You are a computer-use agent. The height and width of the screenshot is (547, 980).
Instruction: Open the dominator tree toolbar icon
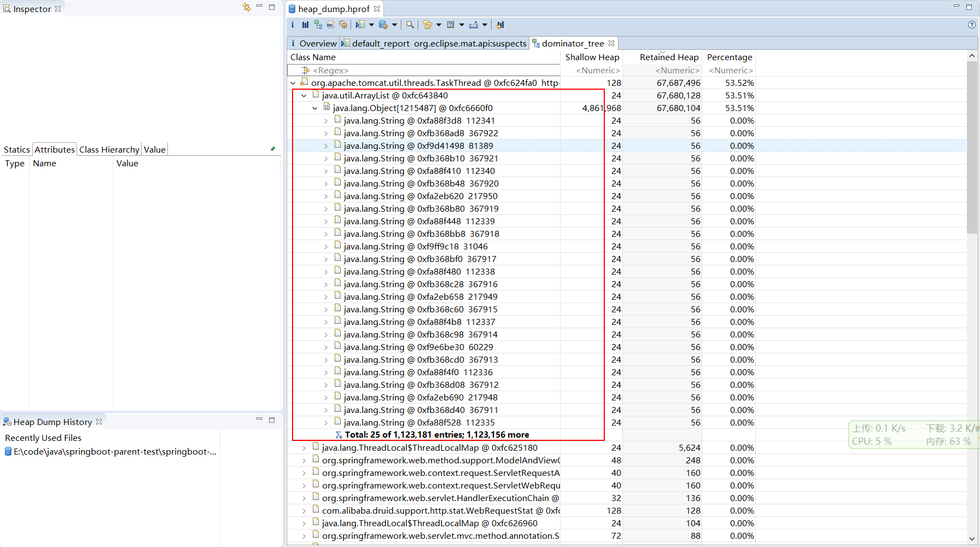[318, 25]
